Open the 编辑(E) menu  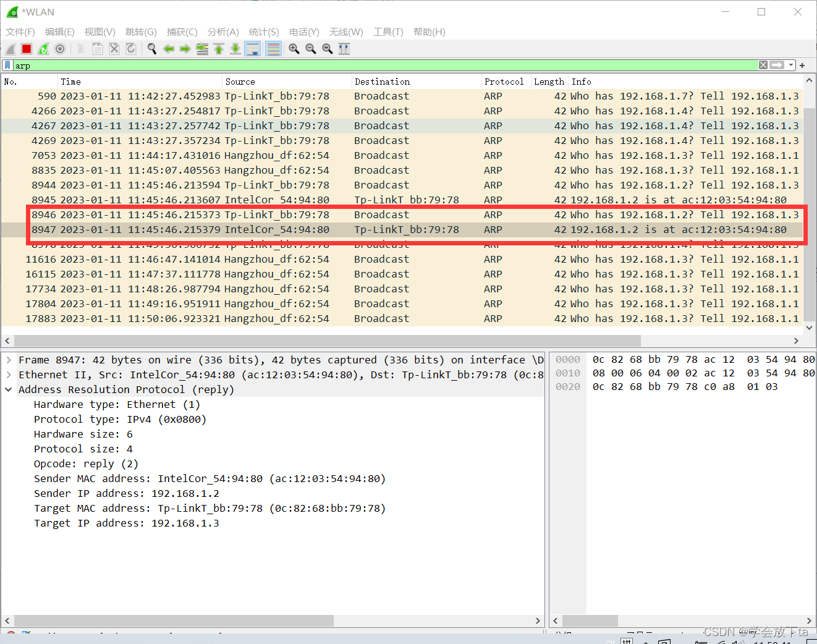point(60,32)
